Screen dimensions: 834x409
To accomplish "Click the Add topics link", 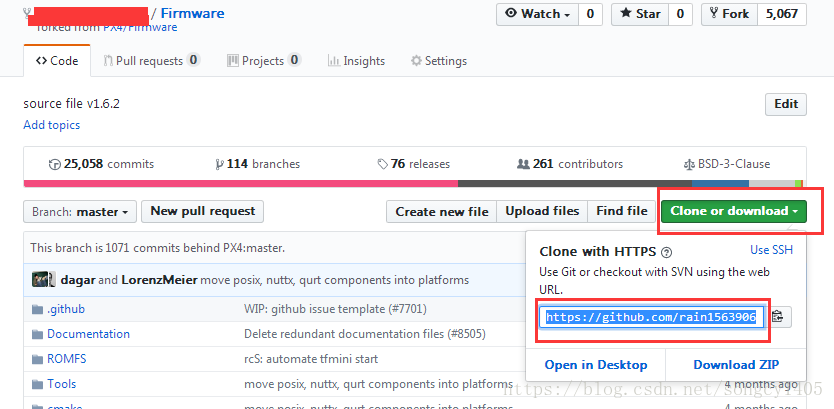I will (x=52, y=125).
